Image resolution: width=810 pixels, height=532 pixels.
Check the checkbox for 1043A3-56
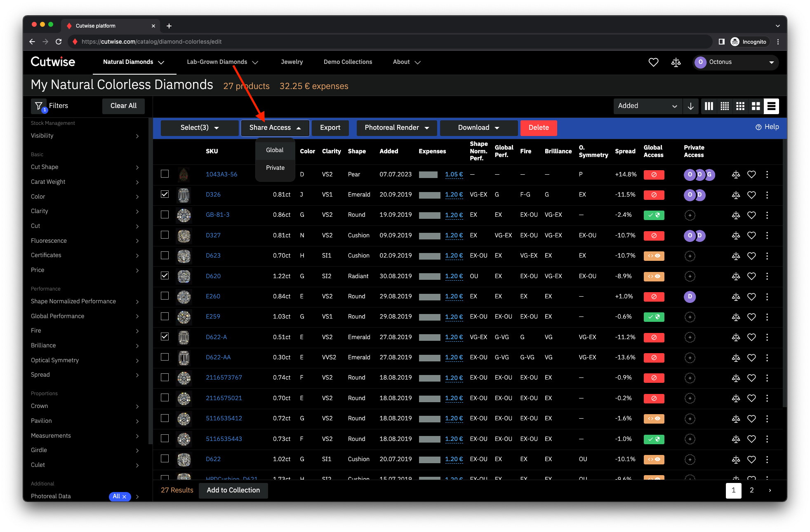165,173
